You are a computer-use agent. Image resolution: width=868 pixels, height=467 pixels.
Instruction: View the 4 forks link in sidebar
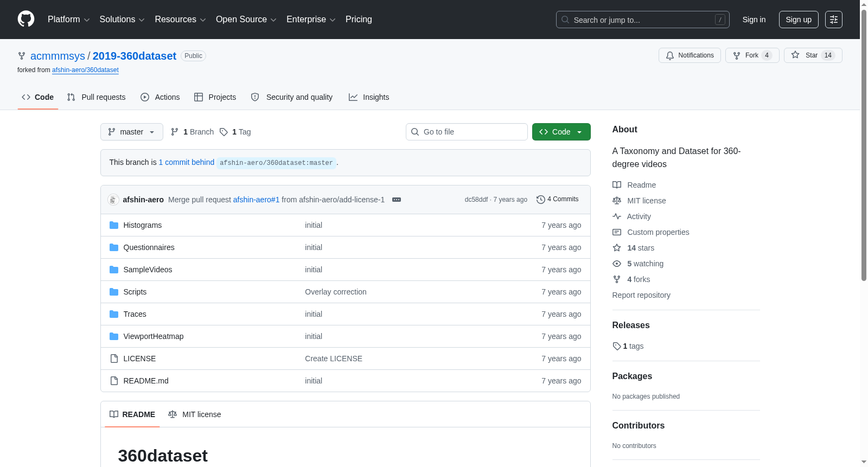pyautogui.click(x=631, y=279)
